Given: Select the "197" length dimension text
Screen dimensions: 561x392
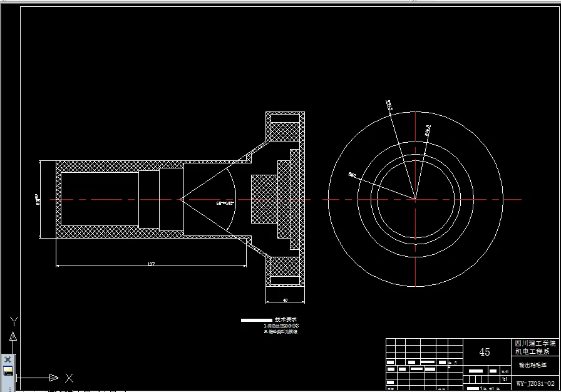Looking at the screenshot, I should (x=152, y=264).
